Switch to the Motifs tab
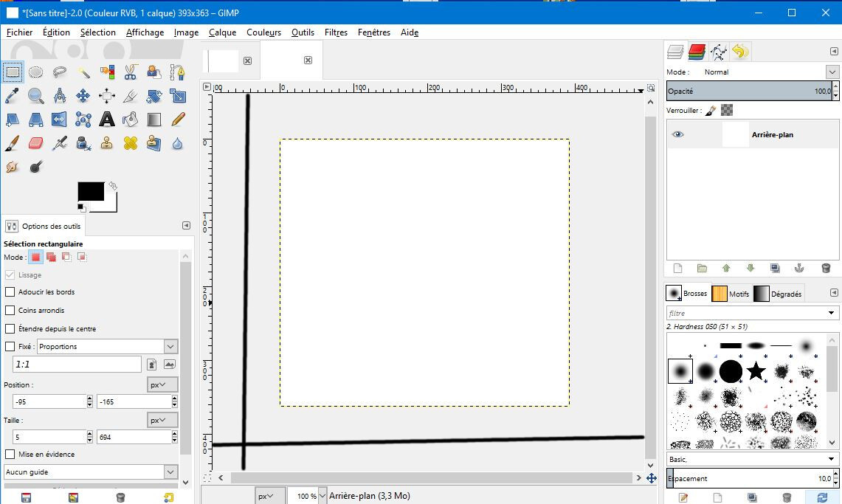Image resolution: width=842 pixels, height=504 pixels. click(x=731, y=294)
